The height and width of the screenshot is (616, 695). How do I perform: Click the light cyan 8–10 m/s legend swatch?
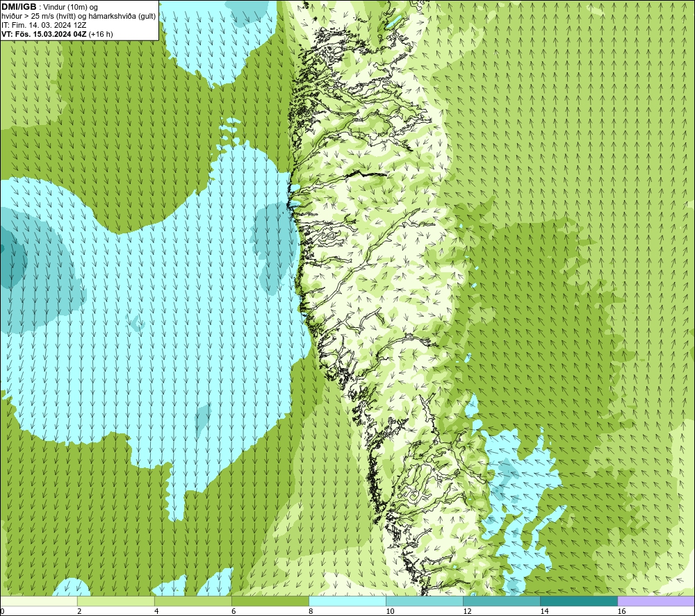coord(347,601)
